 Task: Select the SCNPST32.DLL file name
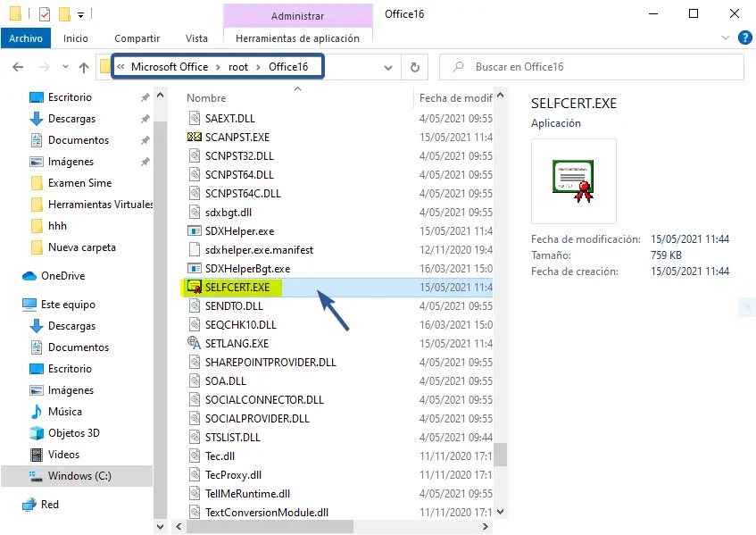(x=239, y=155)
